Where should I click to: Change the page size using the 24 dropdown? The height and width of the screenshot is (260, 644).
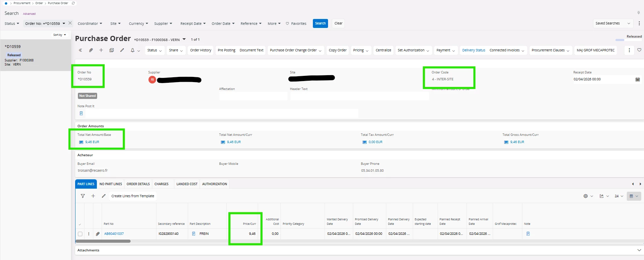pos(619,196)
